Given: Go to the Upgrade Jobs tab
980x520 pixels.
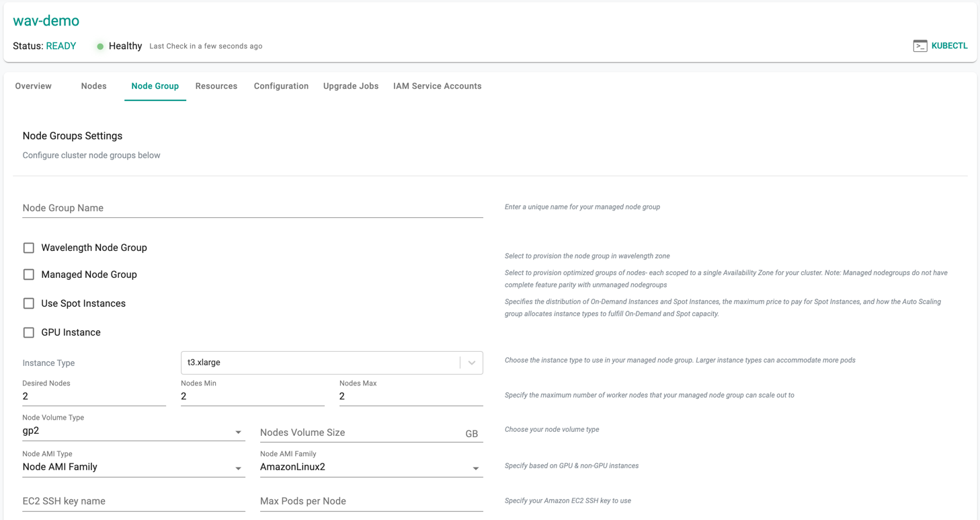Looking at the screenshot, I should point(351,86).
